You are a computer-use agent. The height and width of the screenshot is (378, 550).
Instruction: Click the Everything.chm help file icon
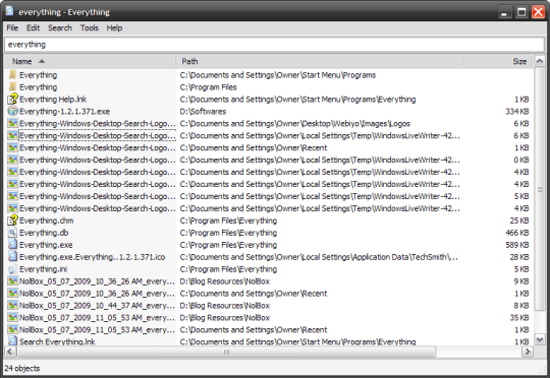(13, 220)
